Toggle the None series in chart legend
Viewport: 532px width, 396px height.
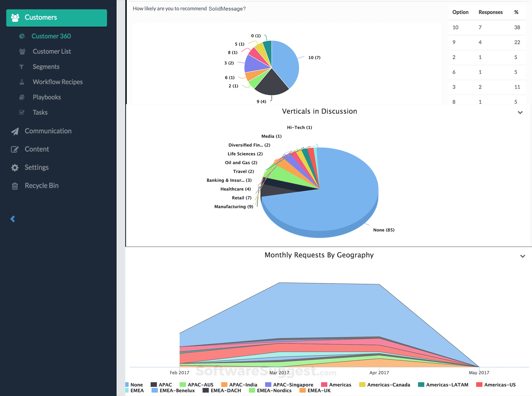(x=136, y=385)
